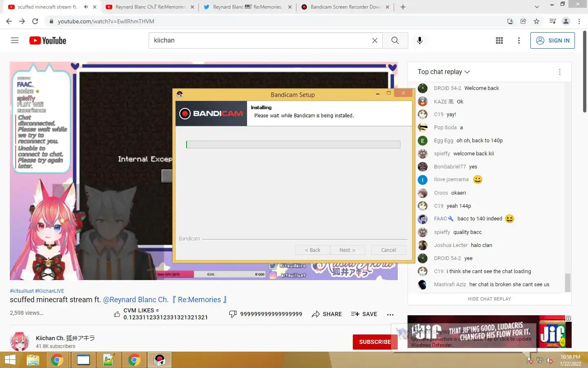Click the #kitsuillust hashtag

pos(22,291)
